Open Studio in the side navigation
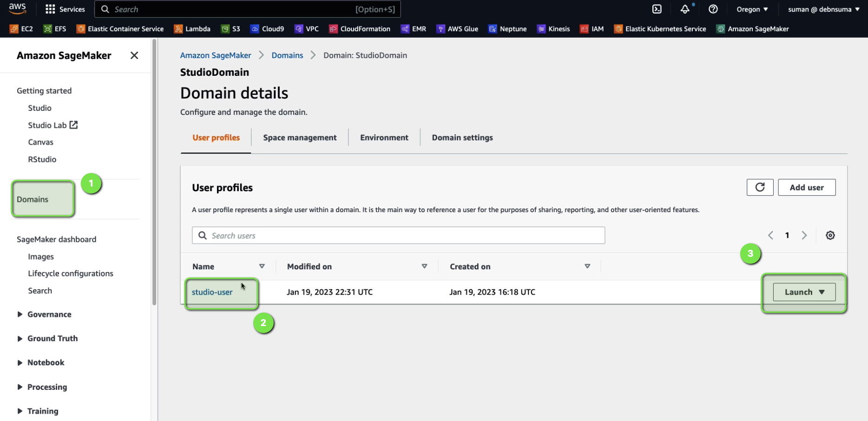868x421 pixels. pos(39,108)
